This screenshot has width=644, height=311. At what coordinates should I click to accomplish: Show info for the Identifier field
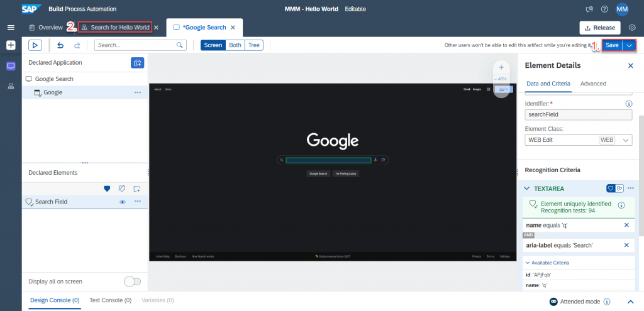pos(628,104)
